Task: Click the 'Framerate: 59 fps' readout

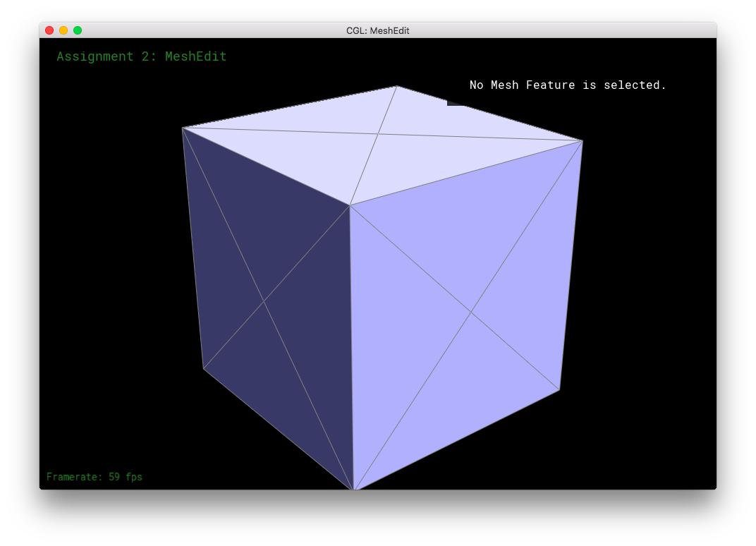Action: [94, 477]
